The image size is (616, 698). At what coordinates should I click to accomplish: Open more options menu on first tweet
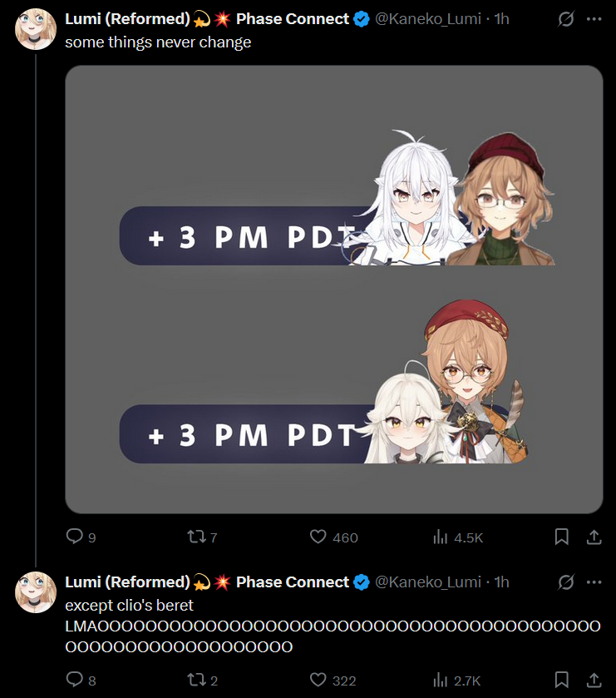click(594, 18)
